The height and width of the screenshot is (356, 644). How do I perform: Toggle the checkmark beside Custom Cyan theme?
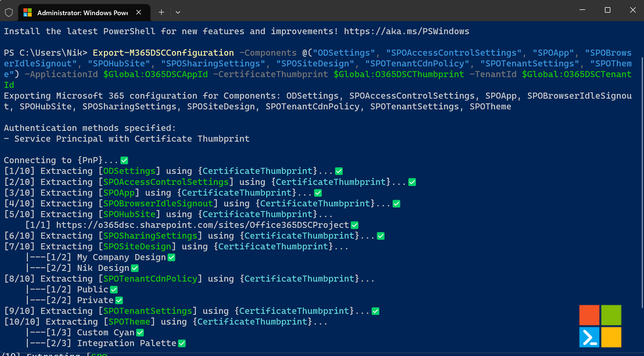pyautogui.click(x=140, y=332)
